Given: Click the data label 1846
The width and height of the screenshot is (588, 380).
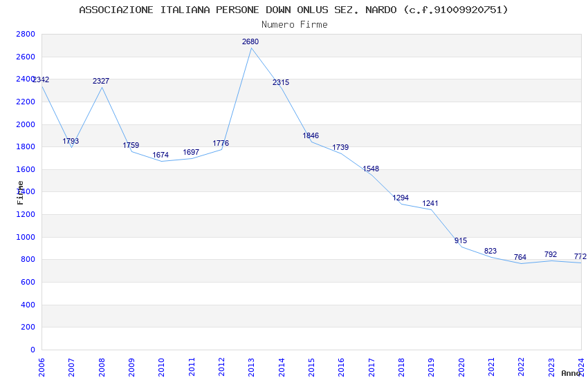Looking at the screenshot, I should (x=311, y=135).
